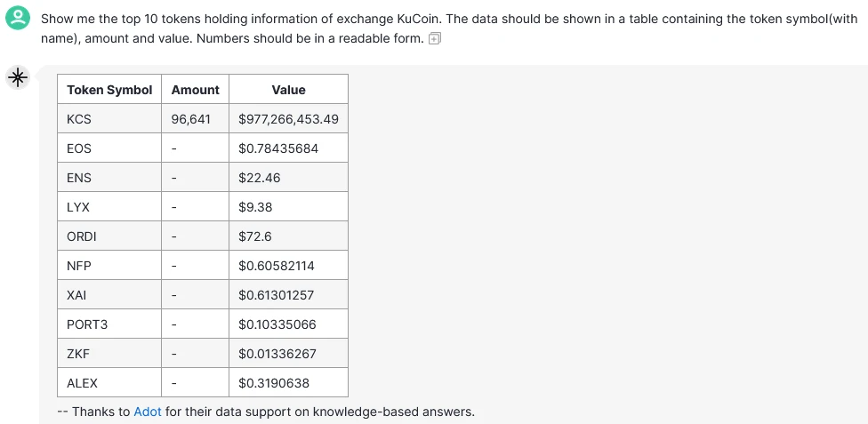Viewport: 868px width, 424px height.
Task: Open the Adot link
Action: pos(148,412)
